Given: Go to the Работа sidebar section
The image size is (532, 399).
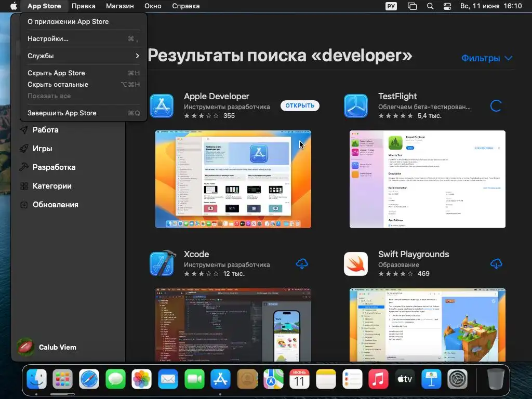Looking at the screenshot, I should (x=46, y=129).
